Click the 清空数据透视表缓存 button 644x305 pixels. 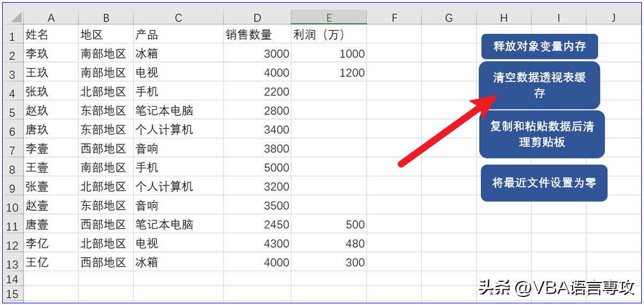click(x=539, y=85)
